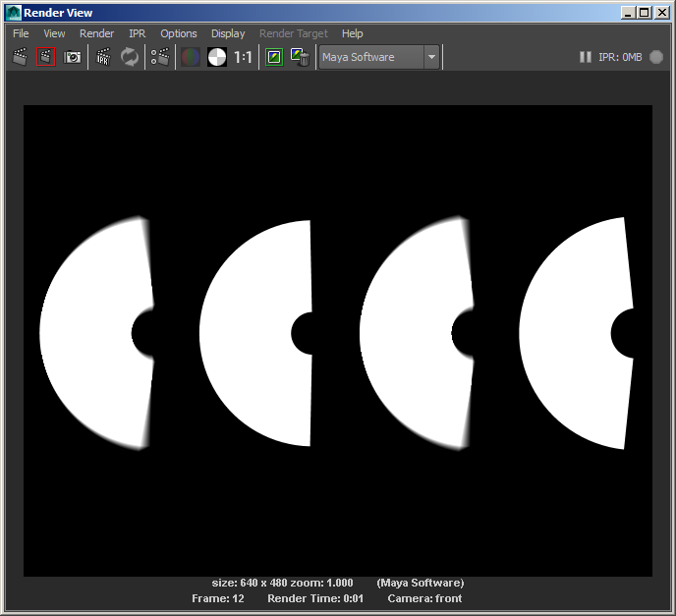Click the 'IPR: 0MB' memory label
This screenshot has width=676, height=616.
coord(620,57)
